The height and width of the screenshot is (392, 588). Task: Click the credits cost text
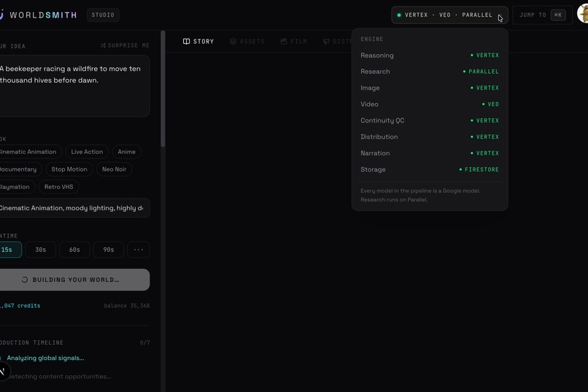tap(20, 306)
